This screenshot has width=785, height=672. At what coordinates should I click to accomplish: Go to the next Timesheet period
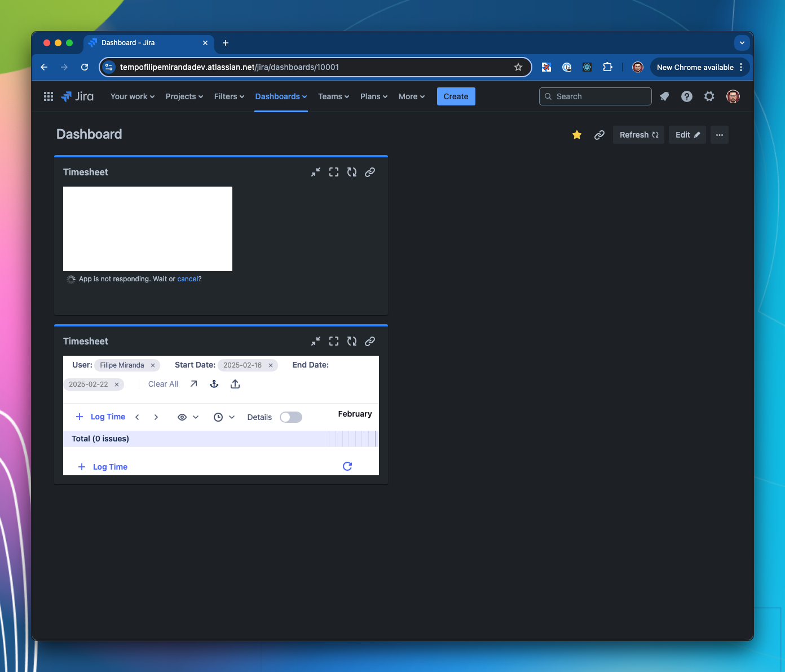click(x=156, y=417)
